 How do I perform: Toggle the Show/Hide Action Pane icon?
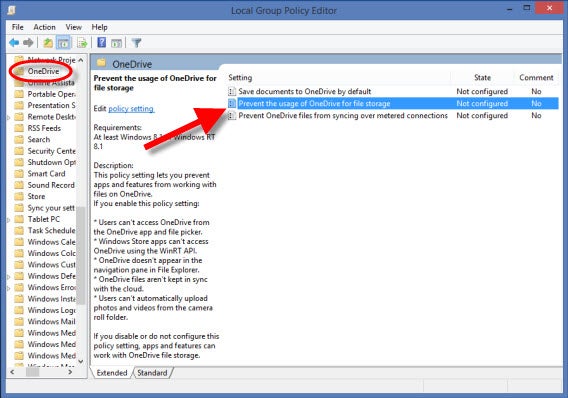click(x=116, y=43)
